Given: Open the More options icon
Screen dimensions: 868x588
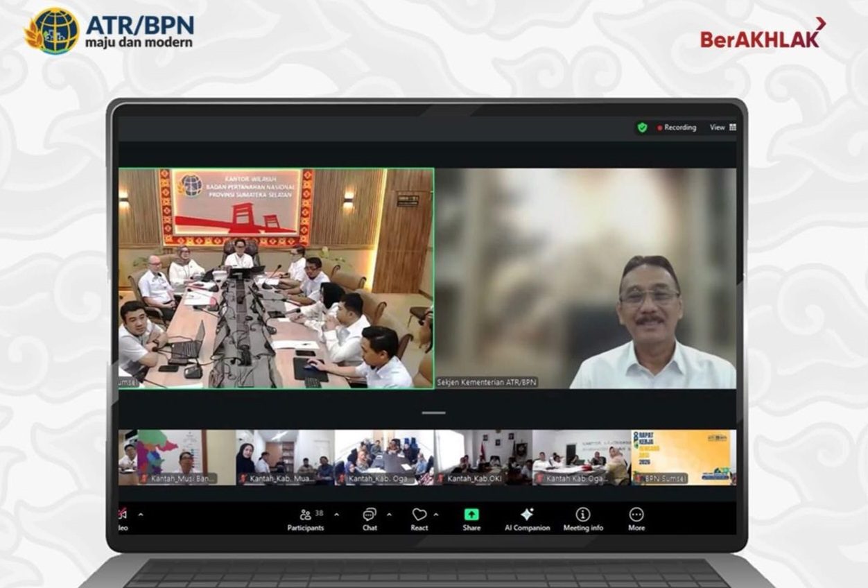Looking at the screenshot, I should [636, 514].
